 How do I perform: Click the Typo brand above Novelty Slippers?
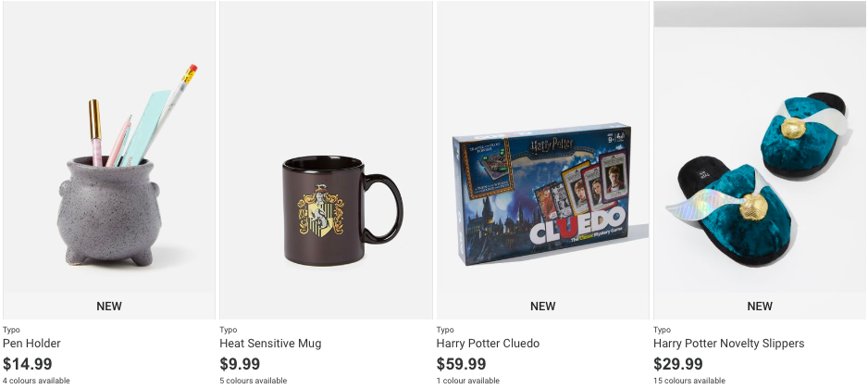point(662,330)
